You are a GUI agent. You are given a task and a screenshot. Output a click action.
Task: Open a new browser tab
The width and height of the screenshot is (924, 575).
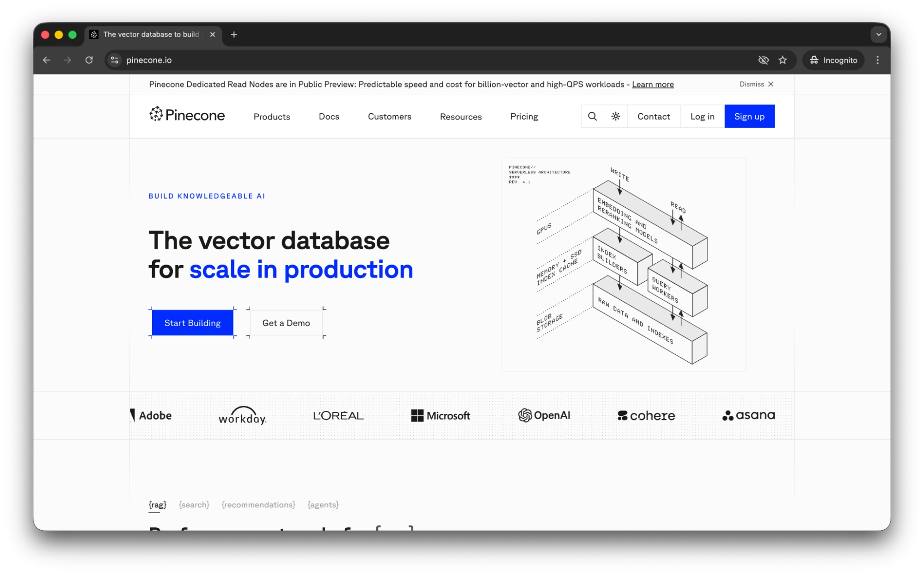click(234, 35)
